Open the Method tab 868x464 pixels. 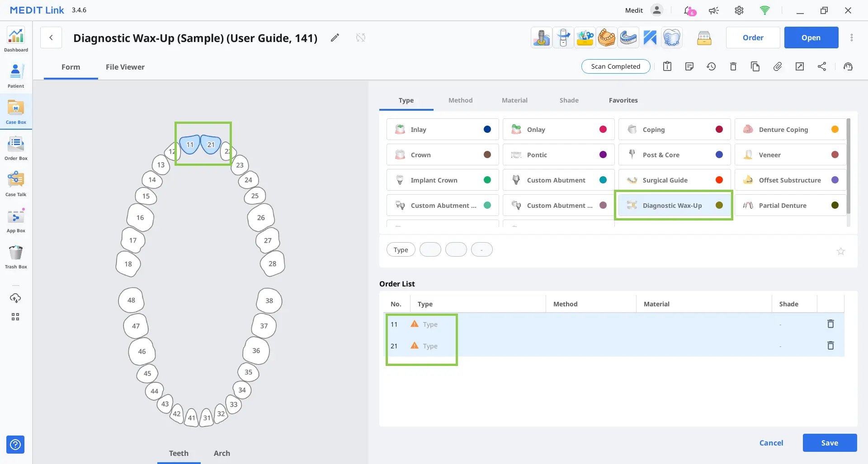(x=460, y=100)
